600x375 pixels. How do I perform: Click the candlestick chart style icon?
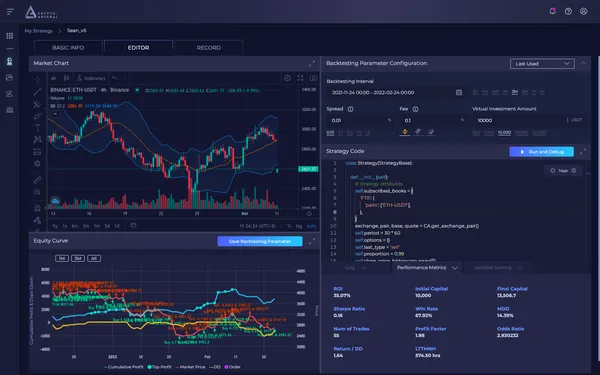(66, 78)
